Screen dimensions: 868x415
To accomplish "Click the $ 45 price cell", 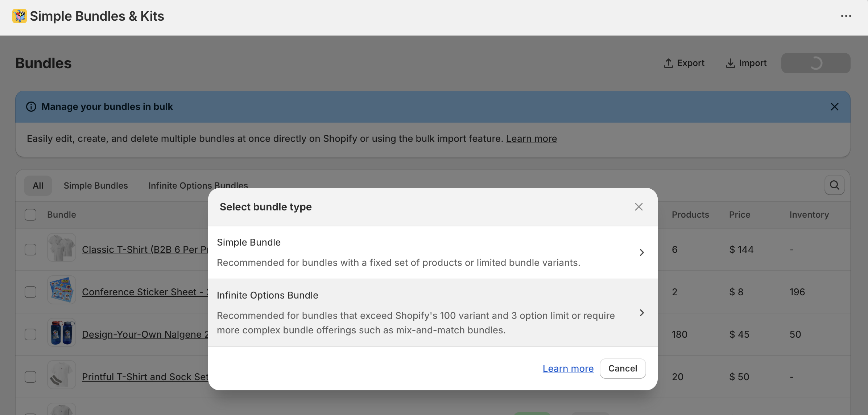I will point(739,334).
